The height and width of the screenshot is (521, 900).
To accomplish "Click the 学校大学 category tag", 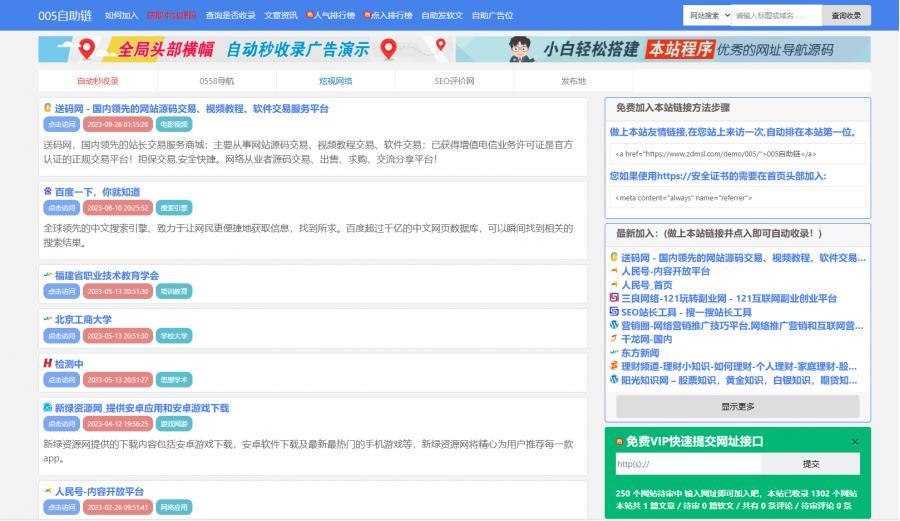I will pos(174,336).
